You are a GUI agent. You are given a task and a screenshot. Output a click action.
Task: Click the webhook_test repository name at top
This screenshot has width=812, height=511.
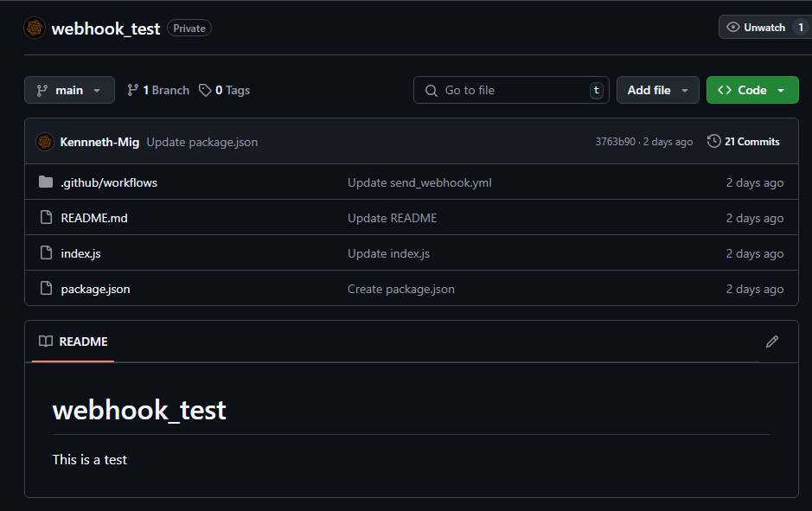(105, 29)
